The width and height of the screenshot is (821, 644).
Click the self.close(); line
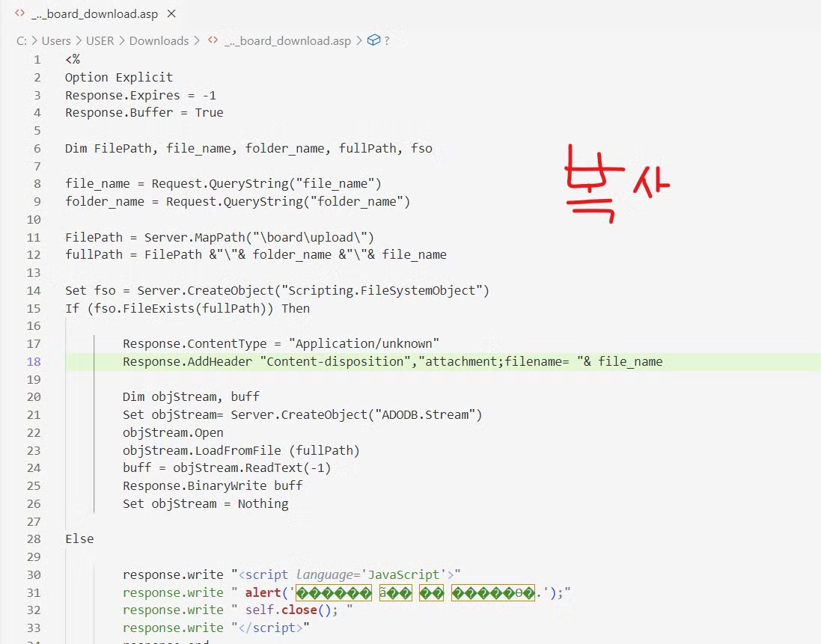coord(238,610)
